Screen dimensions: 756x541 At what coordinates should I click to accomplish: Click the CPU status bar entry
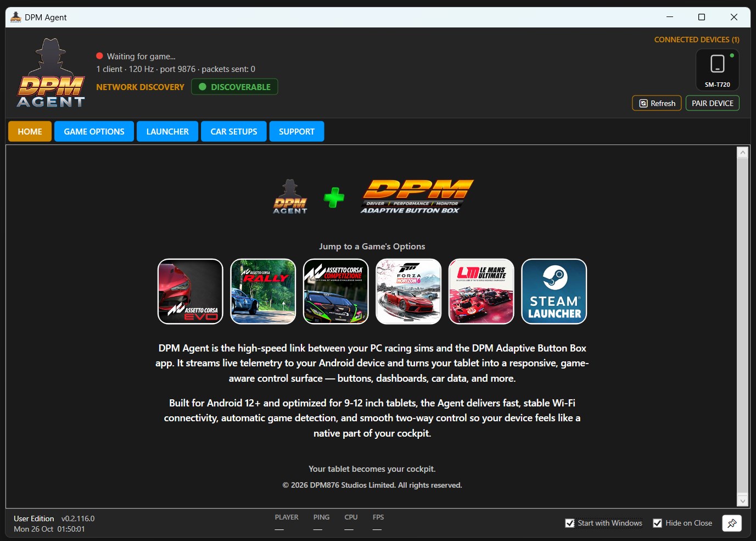click(x=351, y=523)
